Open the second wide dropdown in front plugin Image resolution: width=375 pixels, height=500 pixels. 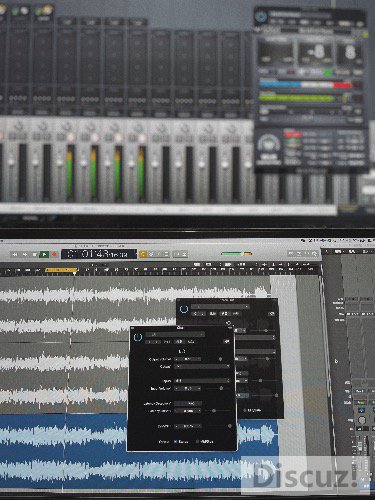pyautogui.click(x=202, y=380)
